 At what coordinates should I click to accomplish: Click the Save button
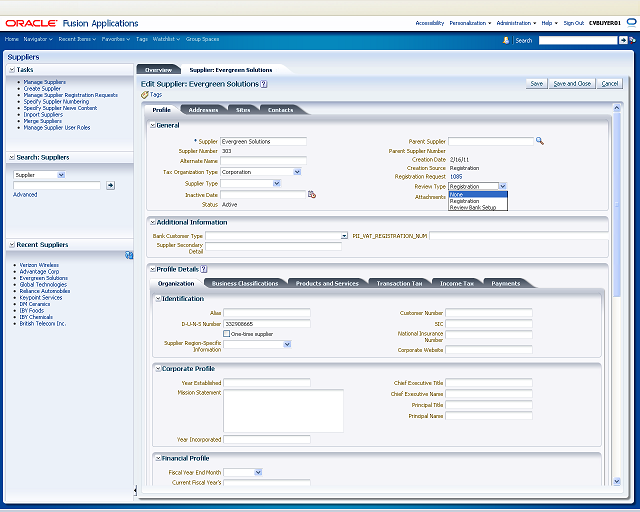536,84
